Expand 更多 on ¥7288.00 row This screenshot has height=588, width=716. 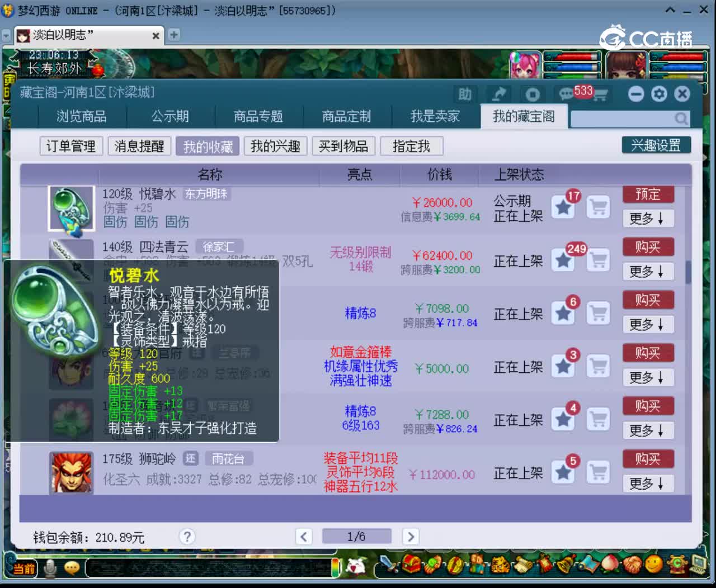pyautogui.click(x=648, y=430)
